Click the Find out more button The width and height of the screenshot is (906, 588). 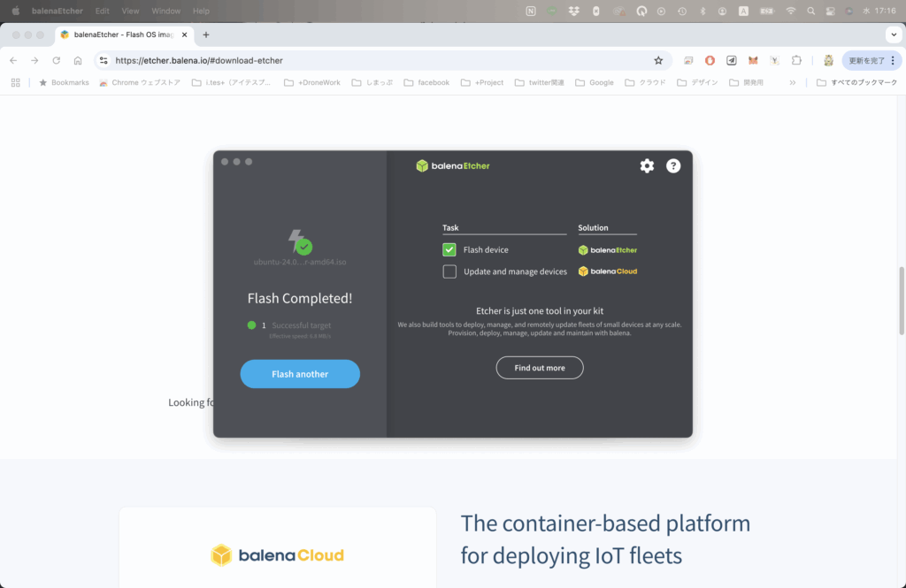(x=540, y=367)
